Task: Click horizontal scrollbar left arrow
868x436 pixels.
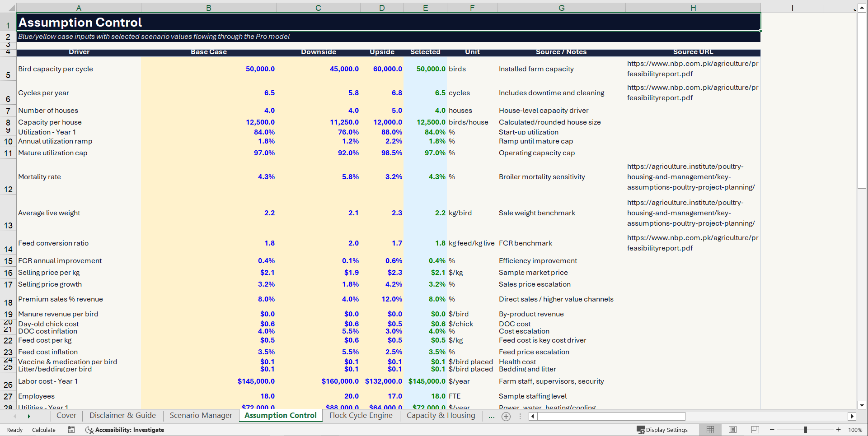Action: pos(533,417)
